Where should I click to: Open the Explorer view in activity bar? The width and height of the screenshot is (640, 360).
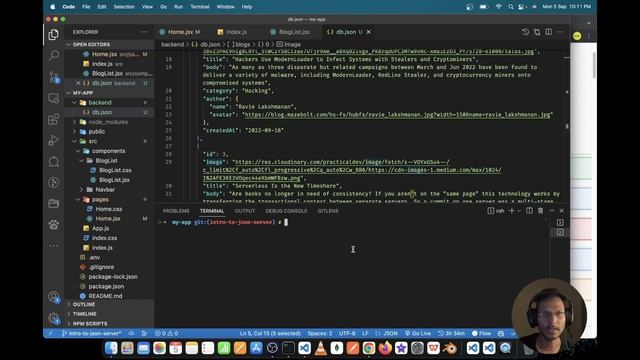pyautogui.click(x=53, y=35)
